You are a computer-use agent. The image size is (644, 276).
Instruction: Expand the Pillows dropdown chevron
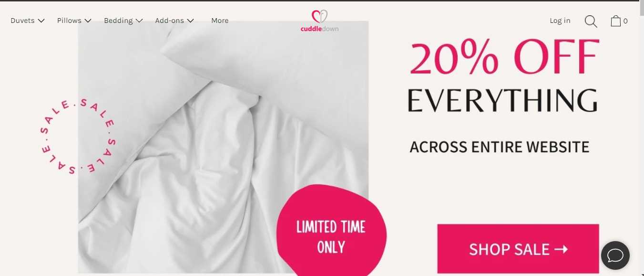pos(88,21)
